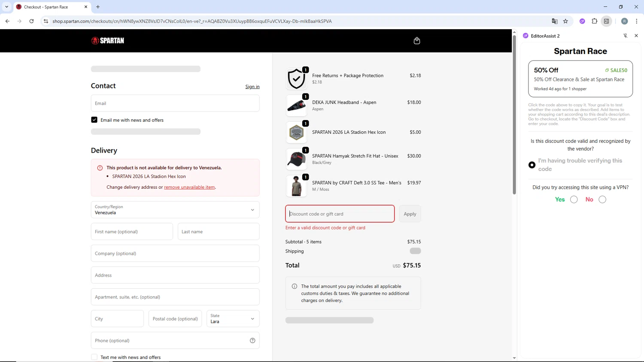The width and height of the screenshot is (644, 362).
Task: Click the Hamyak Stretch Fit Hat thumbnail
Action: pyautogui.click(x=296, y=159)
